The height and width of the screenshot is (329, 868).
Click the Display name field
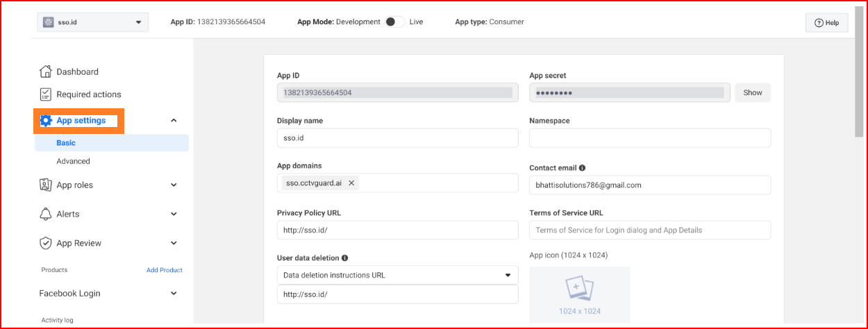(x=397, y=138)
